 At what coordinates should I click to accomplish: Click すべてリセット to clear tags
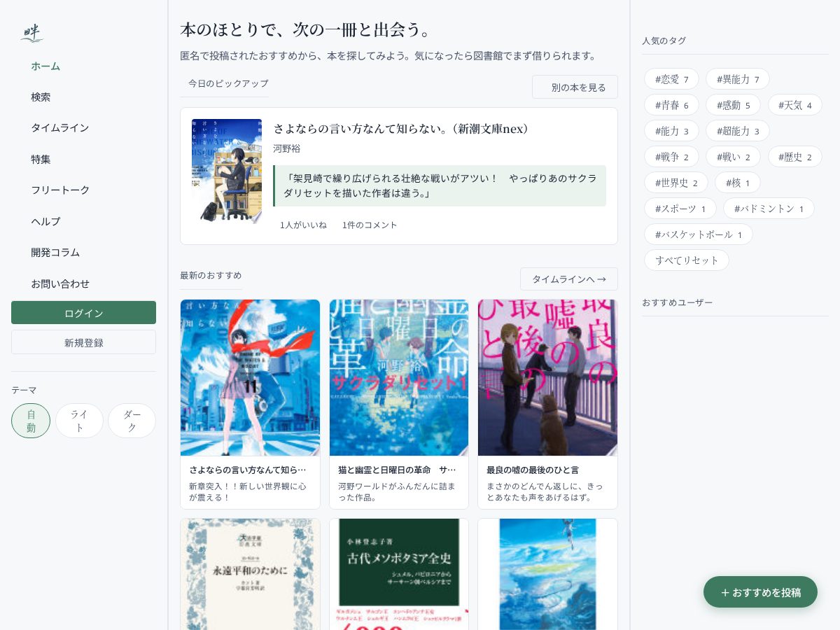tap(687, 260)
